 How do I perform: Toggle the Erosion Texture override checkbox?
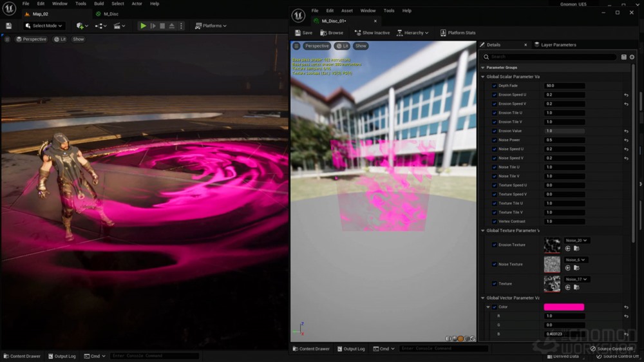(494, 245)
